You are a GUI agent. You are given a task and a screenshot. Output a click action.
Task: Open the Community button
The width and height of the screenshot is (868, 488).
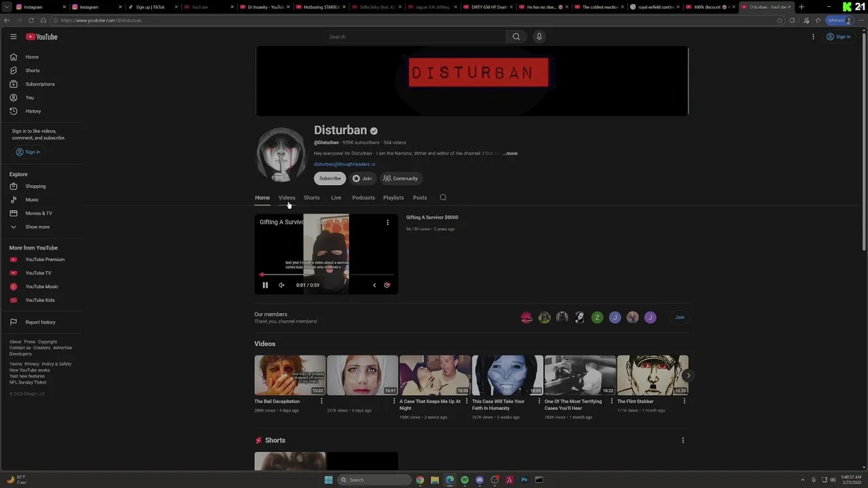click(401, 178)
